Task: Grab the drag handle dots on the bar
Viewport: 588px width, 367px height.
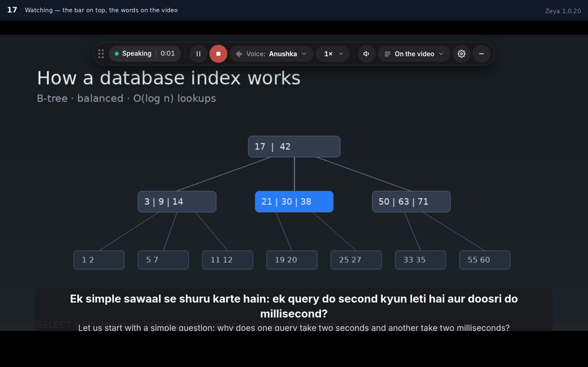Action: [101, 54]
